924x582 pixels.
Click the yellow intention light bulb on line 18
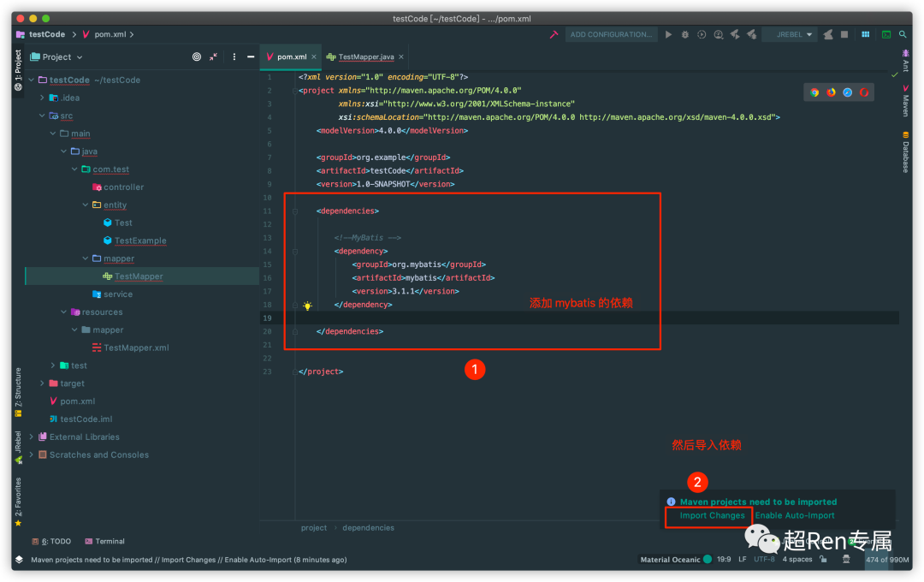307,306
